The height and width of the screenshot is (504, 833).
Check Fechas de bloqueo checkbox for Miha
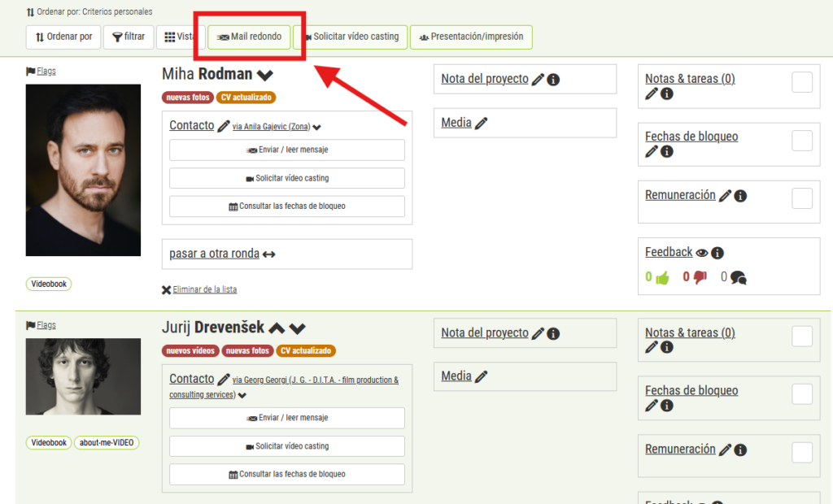coord(801,141)
